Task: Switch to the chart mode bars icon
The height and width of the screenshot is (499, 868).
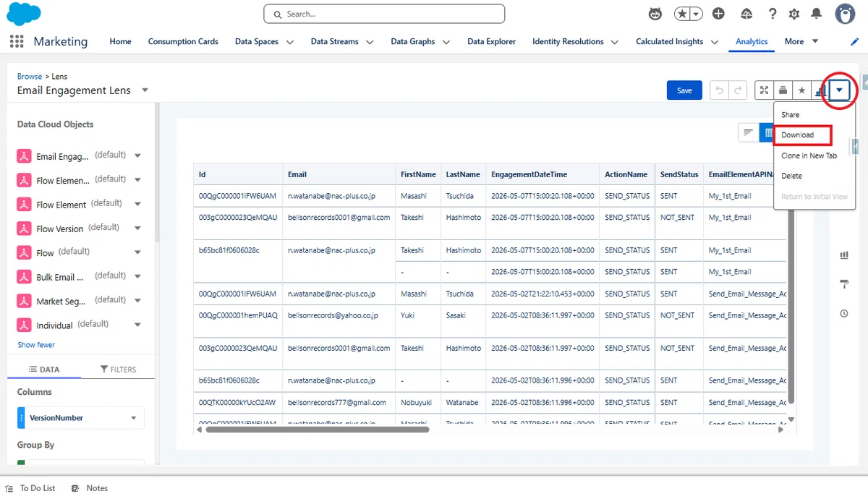Action: (x=749, y=133)
